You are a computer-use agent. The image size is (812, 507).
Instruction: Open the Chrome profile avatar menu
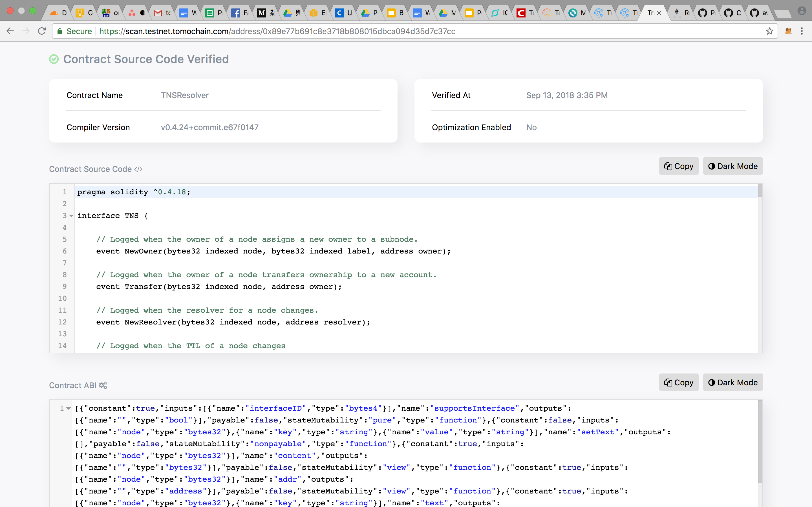coord(802,11)
